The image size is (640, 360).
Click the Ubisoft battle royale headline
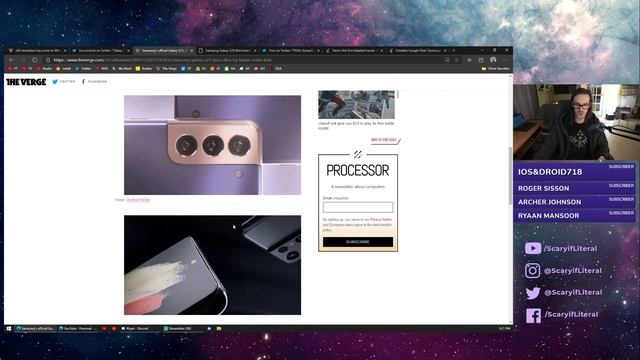tap(356, 125)
